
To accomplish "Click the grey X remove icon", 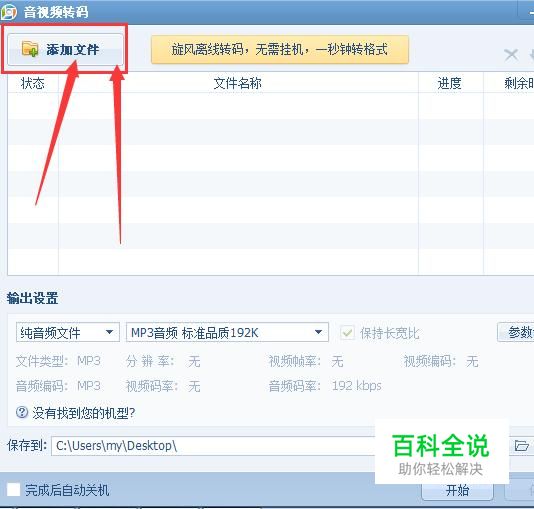I will [x=511, y=54].
